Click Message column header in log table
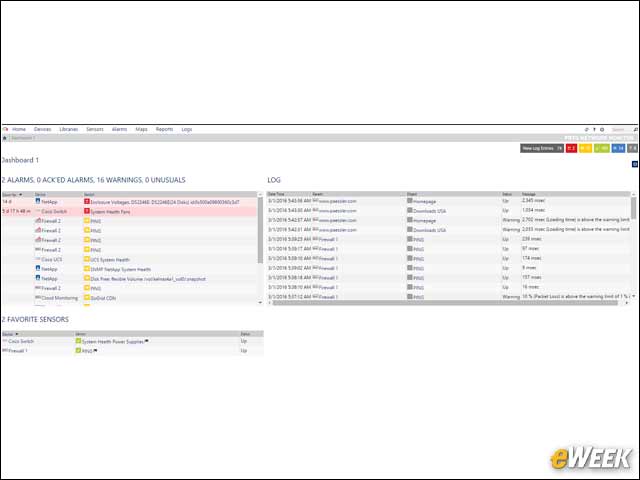The width and height of the screenshot is (640, 480). coord(529,194)
